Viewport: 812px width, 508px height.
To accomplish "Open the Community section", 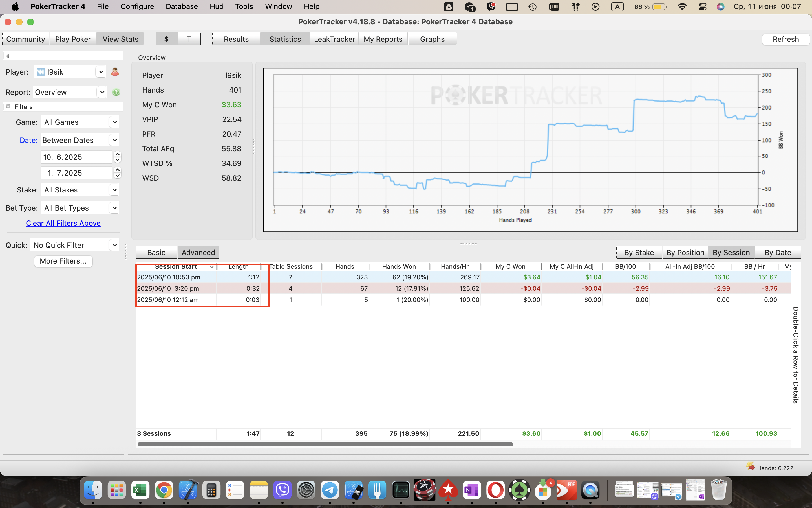I will tap(25, 39).
